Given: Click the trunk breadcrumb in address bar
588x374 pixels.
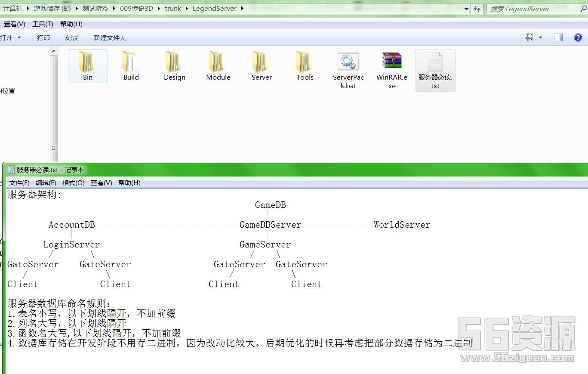Looking at the screenshot, I should pos(173,9).
